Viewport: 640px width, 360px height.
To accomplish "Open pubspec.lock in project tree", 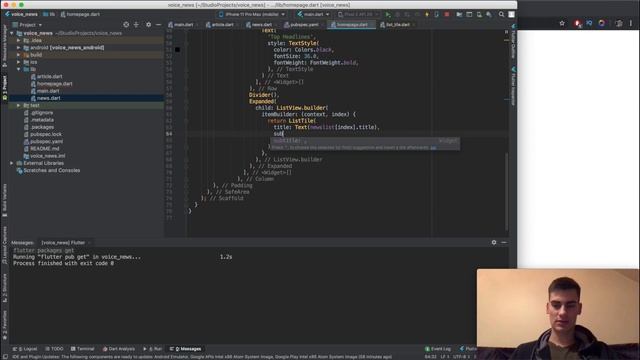I will click(46, 134).
